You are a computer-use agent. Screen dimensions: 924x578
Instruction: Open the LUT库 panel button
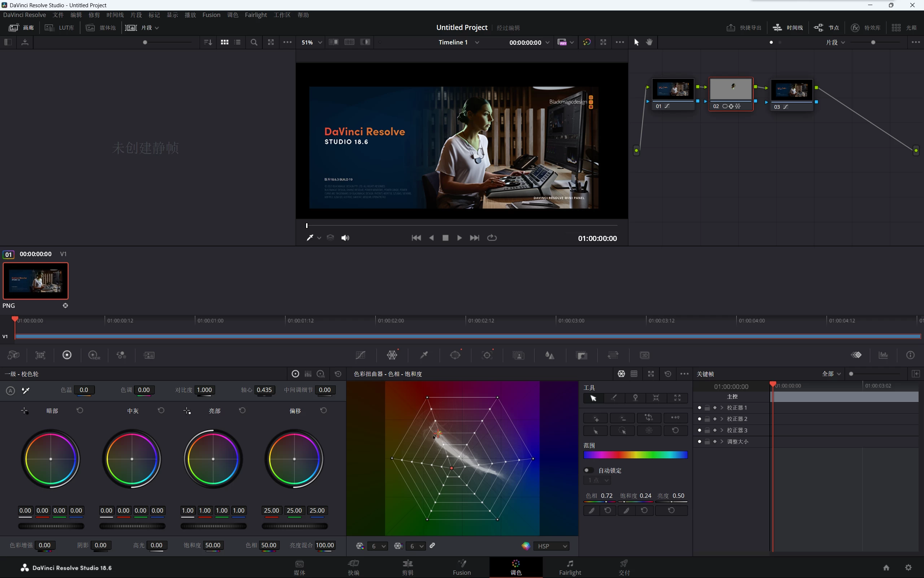tap(60, 27)
